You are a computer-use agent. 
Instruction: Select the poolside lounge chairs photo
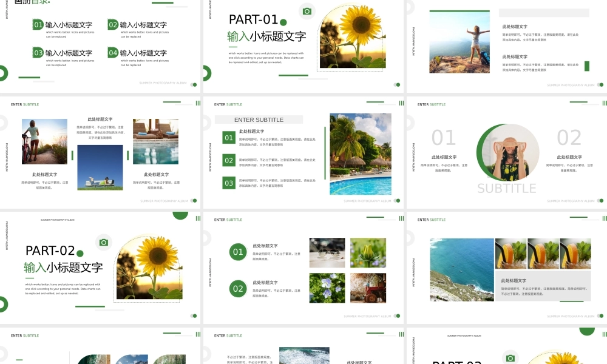click(155, 141)
